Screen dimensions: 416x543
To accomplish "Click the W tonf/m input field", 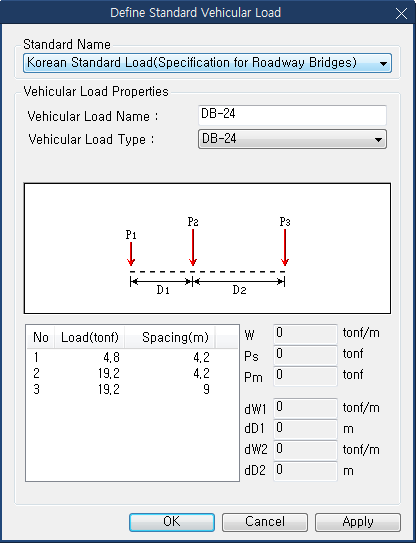I will (x=305, y=334).
